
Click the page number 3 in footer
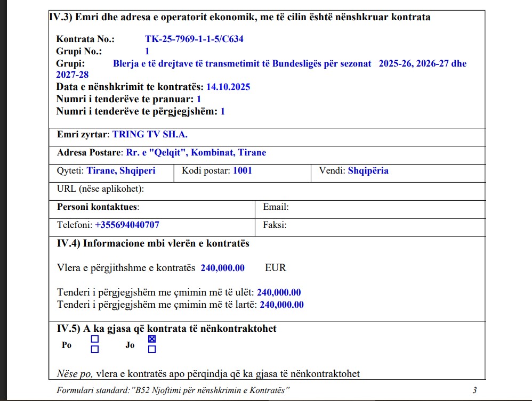[x=474, y=391]
